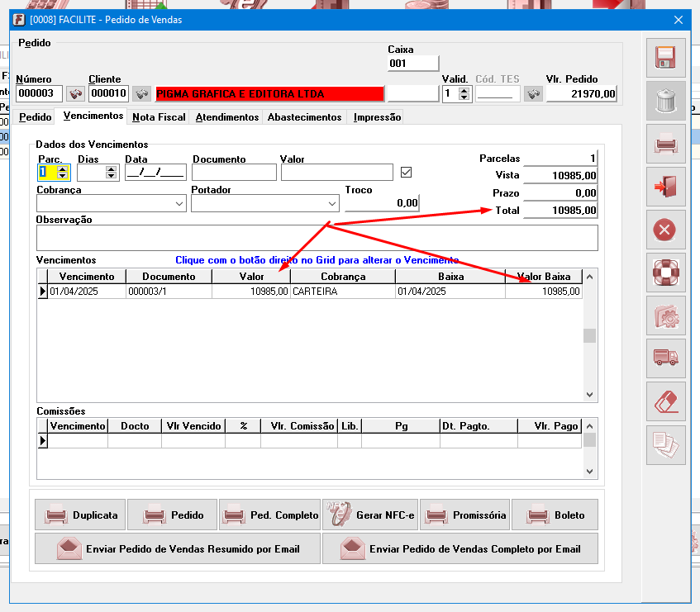Open help via lifebuoy icon

point(665,273)
